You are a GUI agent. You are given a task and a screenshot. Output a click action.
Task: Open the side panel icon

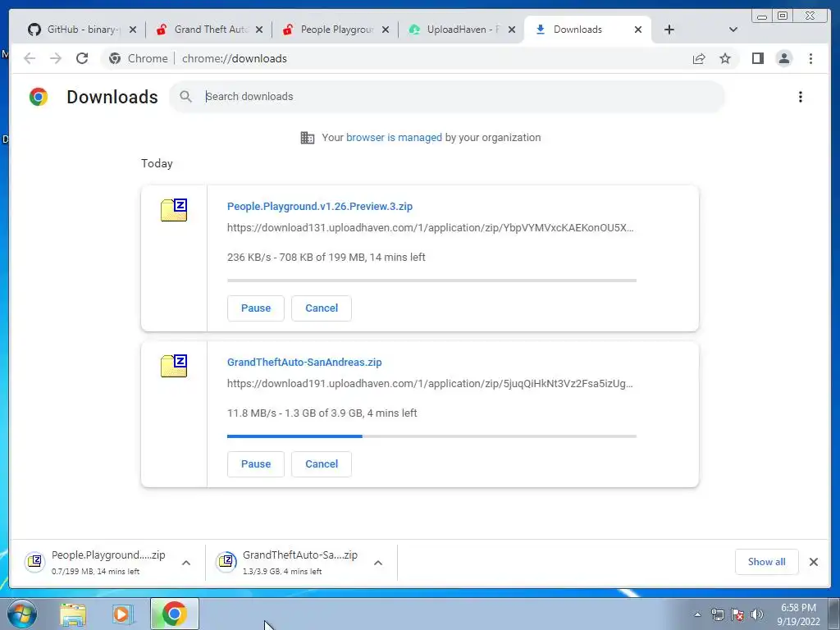(757, 58)
